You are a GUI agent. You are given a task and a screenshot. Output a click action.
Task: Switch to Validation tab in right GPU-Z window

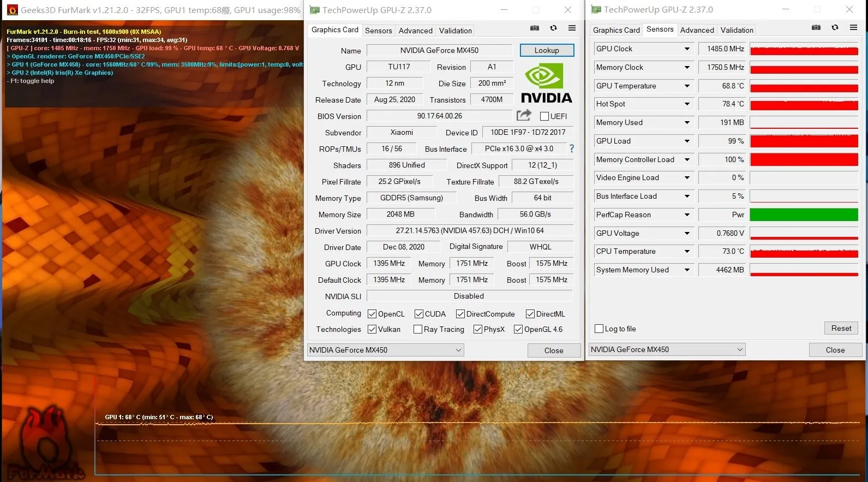737,30
